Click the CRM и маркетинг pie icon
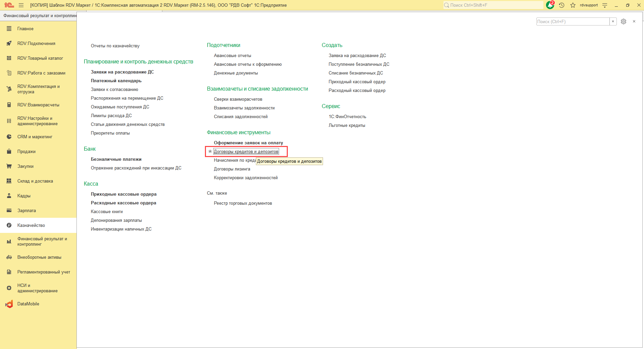This screenshot has height=349, width=644. 9,137
